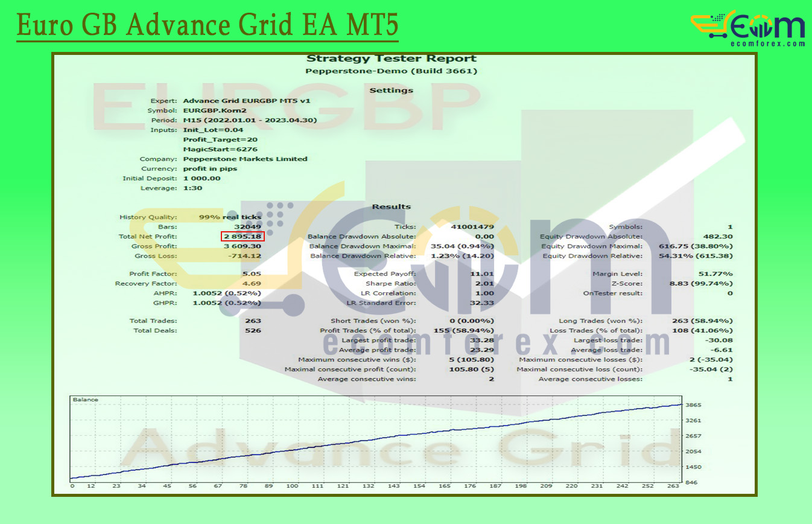Click the Total Trades value 263
This screenshot has width=812, height=524.
[x=254, y=321]
